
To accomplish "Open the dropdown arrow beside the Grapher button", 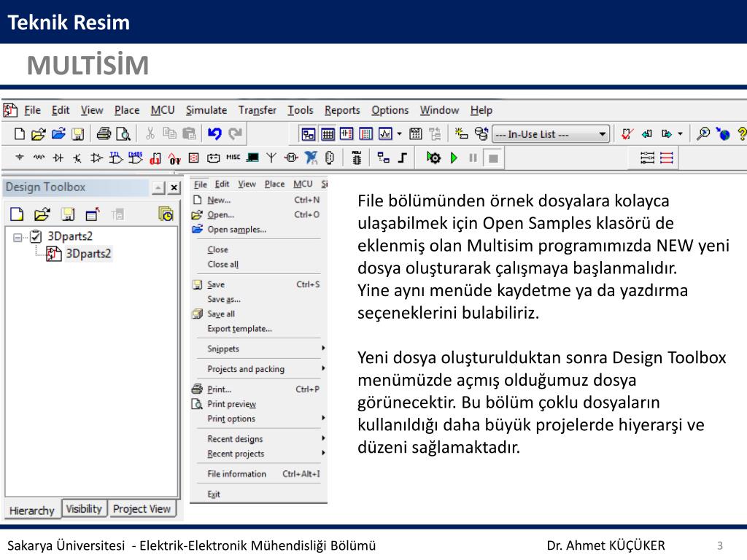I will (x=399, y=134).
